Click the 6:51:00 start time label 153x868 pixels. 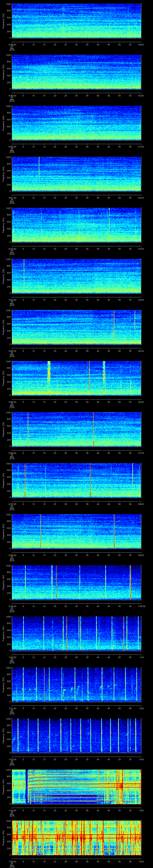tap(12, 198)
